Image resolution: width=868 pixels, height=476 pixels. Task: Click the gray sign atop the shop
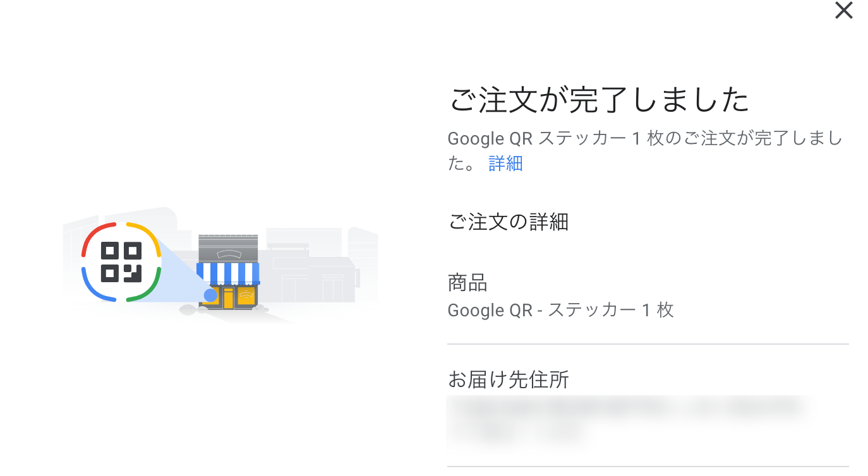pos(228,247)
